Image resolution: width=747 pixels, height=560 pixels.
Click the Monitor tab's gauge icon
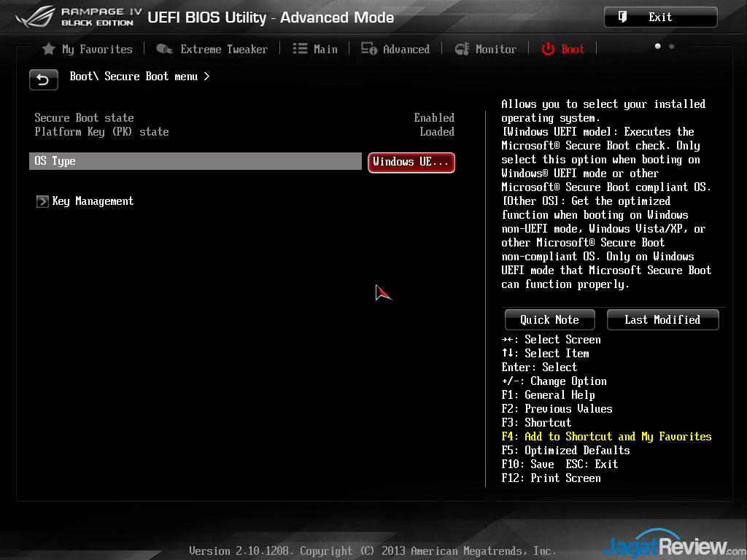462,49
